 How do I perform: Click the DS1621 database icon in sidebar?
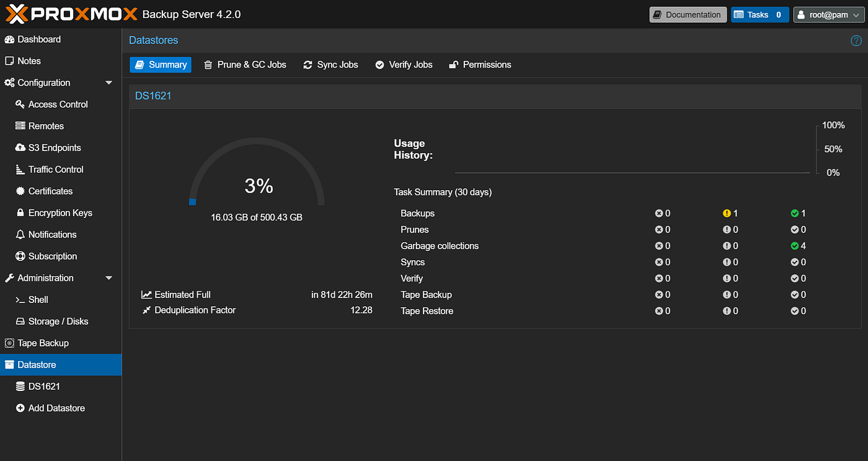pos(20,387)
